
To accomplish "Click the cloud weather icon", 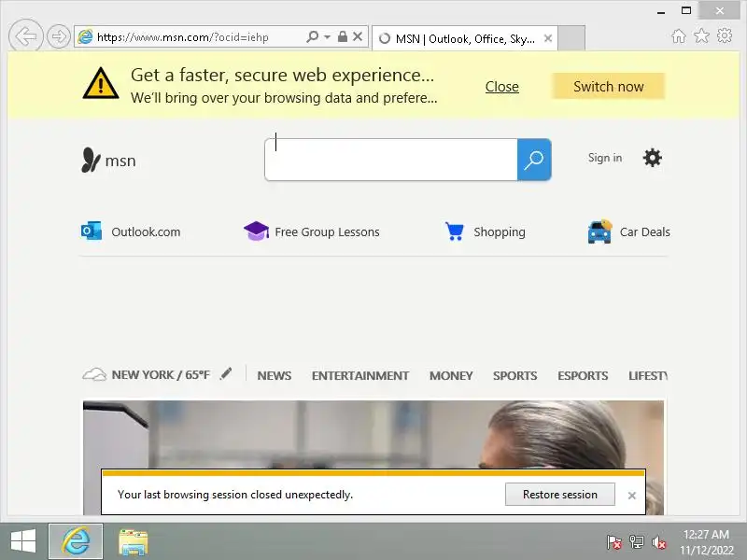I will pyautogui.click(x=94, y=374).
